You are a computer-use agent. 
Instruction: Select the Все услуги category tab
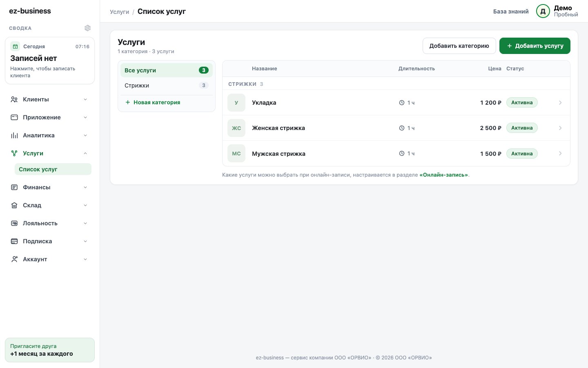point(167,70)
